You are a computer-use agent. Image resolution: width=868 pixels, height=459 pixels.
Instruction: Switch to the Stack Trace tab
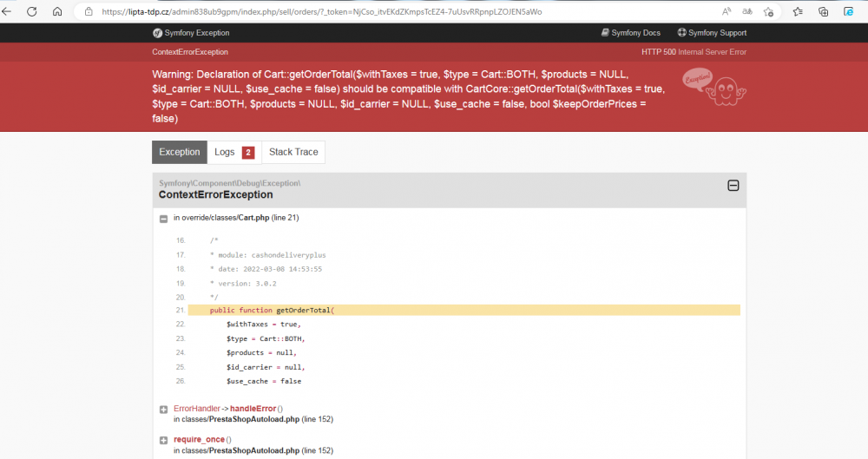[x=293, y=152]
